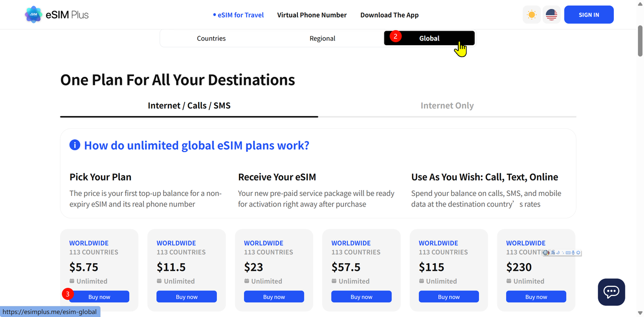
Task: Switch to the Internet Only tab
Action: click(447, 105)
